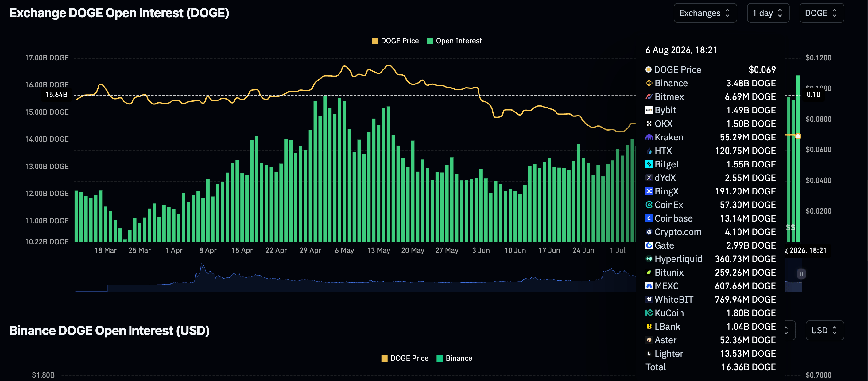Click the '0.10' right-axis crosshair label

coord(813,95)
